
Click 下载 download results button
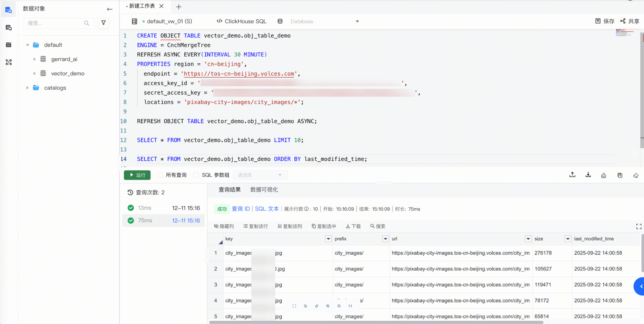click(x=353, y=226)
